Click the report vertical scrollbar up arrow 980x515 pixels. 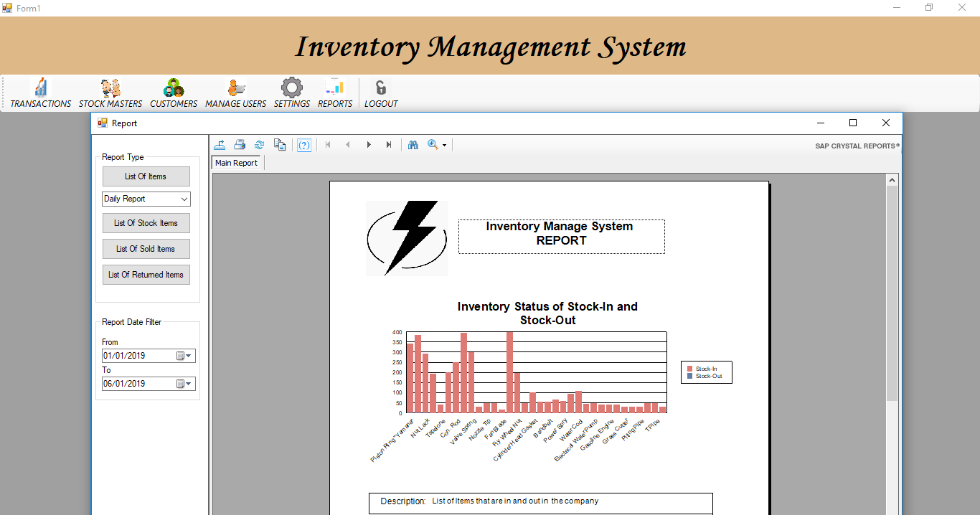892,180
